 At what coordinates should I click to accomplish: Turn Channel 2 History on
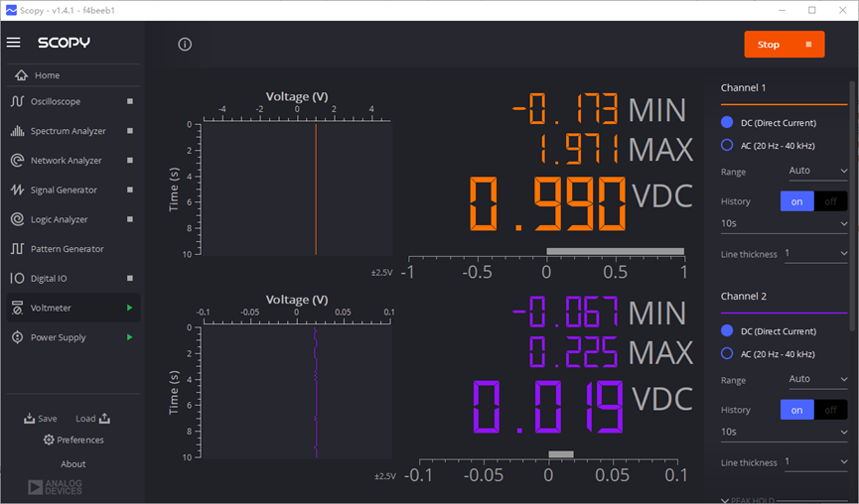coord(797,410)
